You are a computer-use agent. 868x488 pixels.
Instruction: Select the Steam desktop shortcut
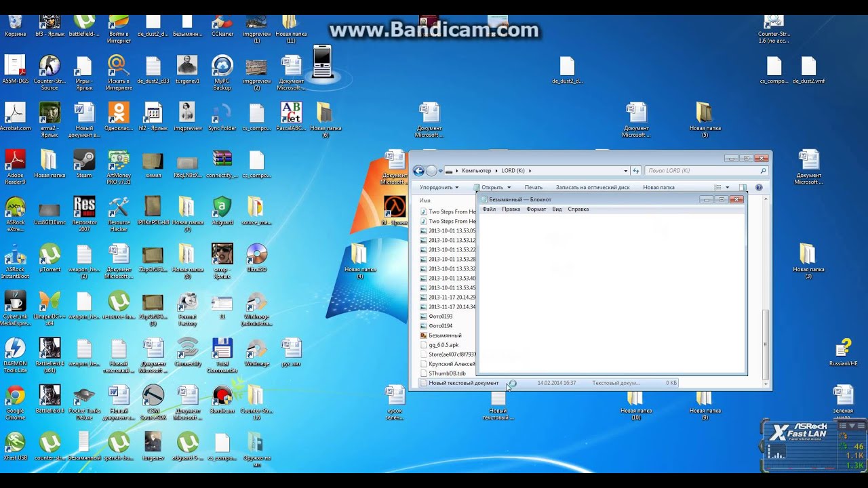(84, 163)
